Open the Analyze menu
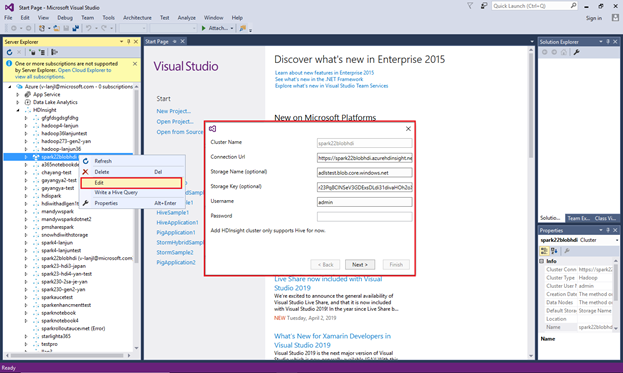This screenshot has height=373, width=623. click(187, 17)
